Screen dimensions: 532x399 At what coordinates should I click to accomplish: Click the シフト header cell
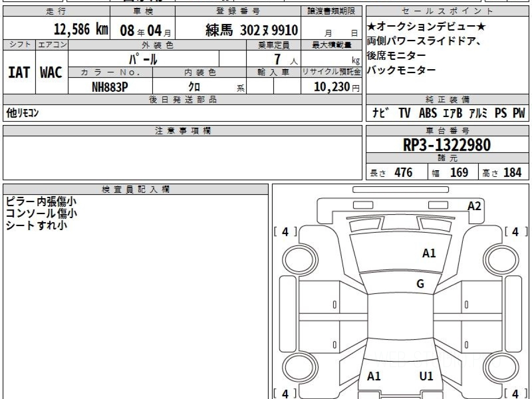(x=19, y=45)
